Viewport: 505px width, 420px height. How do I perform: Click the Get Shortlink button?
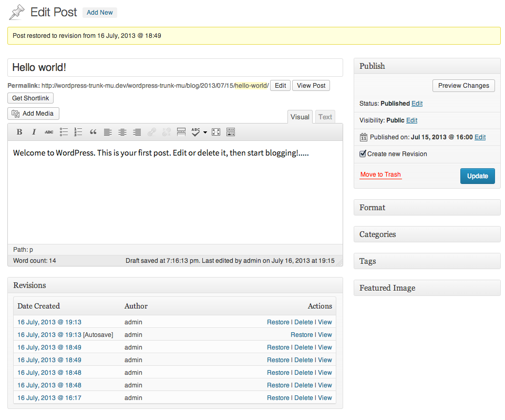30,98
